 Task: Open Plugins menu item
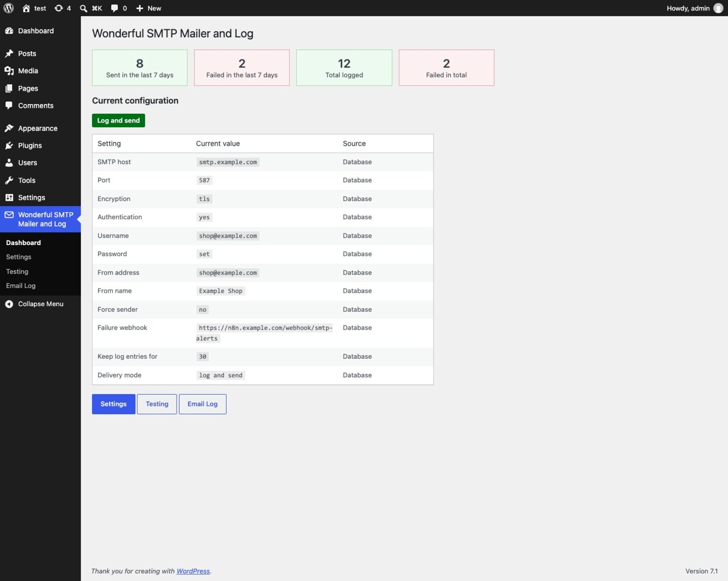(x=40, y=145)
